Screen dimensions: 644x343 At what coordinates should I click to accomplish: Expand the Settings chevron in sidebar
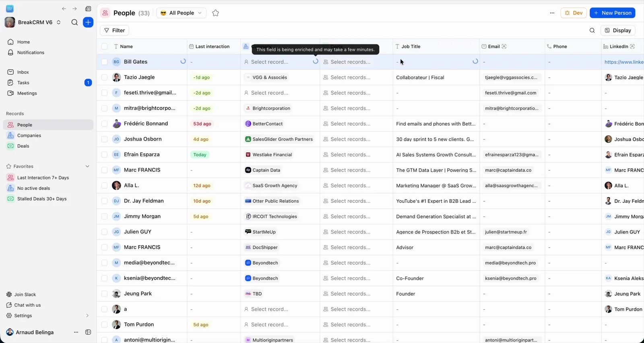point(87,316)
